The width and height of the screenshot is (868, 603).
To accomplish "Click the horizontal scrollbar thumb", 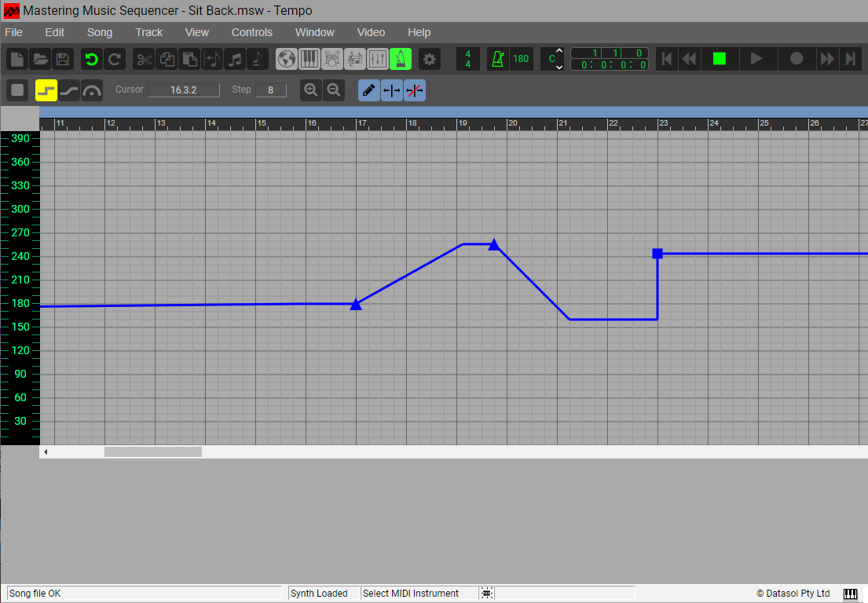I will pos(153,451).
